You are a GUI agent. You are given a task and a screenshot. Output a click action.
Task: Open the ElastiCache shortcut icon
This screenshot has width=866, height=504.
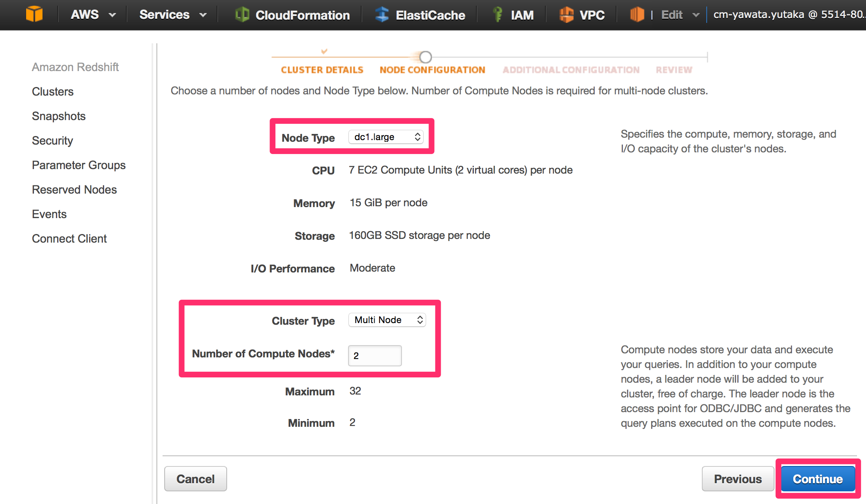click(x=382, y=14)
